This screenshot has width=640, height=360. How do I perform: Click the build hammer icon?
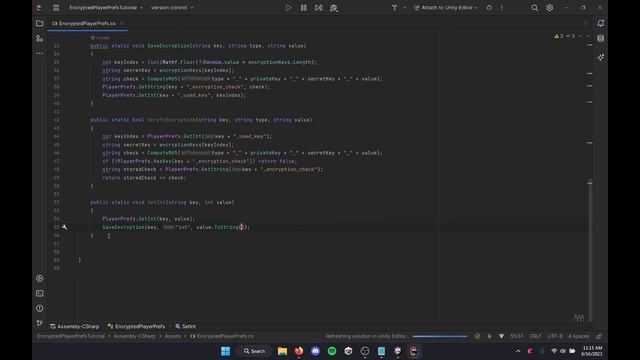click(x=394, y=8)
